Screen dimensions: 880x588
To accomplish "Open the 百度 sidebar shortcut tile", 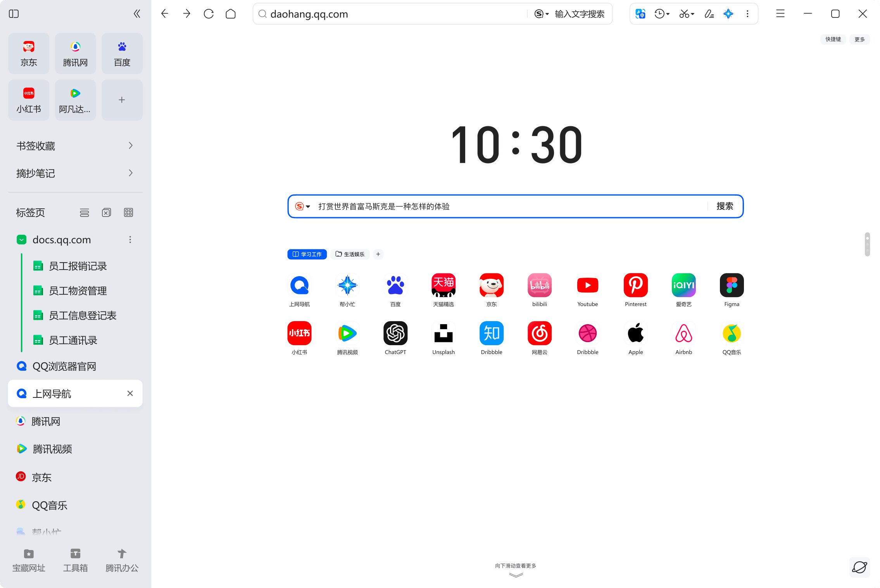I will point(122,53).
